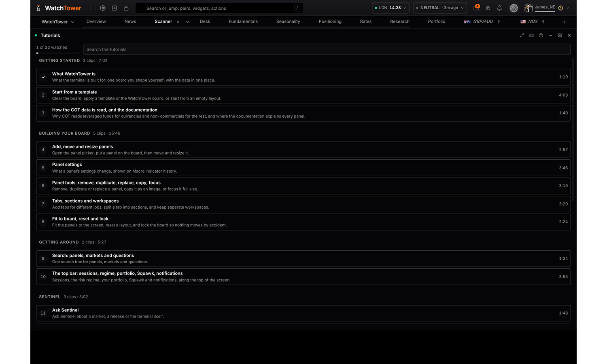This screenshot has width=607, height=364.
Task: Open the portfolio icon with orange 4 badge
Action: pos(476,8)
